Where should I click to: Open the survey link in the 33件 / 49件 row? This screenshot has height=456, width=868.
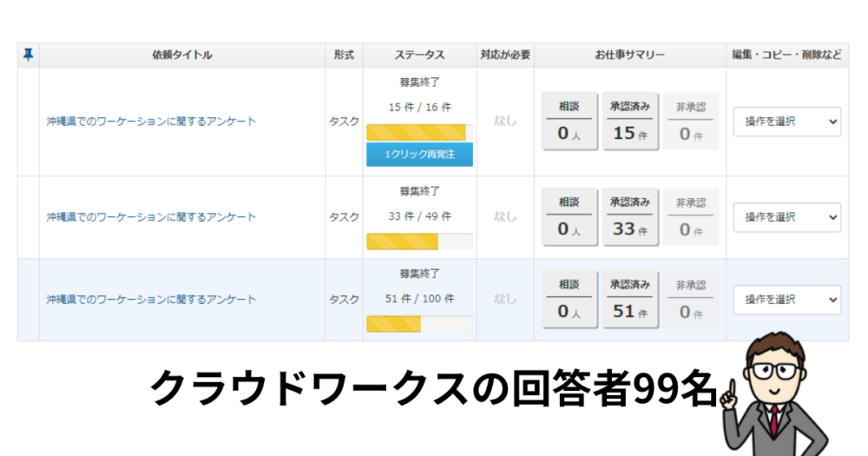151,217
